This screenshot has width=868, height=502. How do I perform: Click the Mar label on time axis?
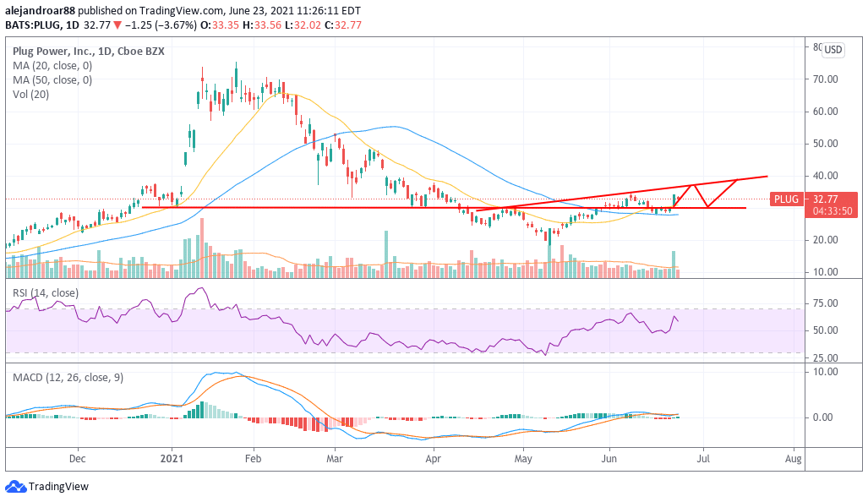tap(335, 459)
